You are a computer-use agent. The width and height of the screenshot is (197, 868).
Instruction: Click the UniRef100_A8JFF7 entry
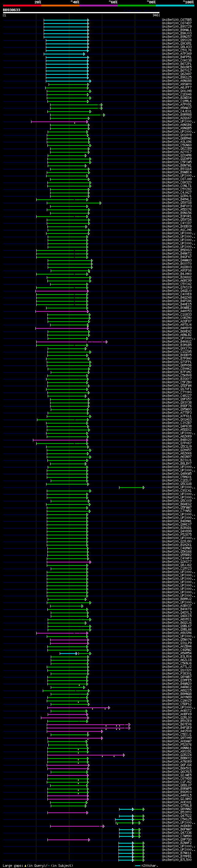[177, 88]
